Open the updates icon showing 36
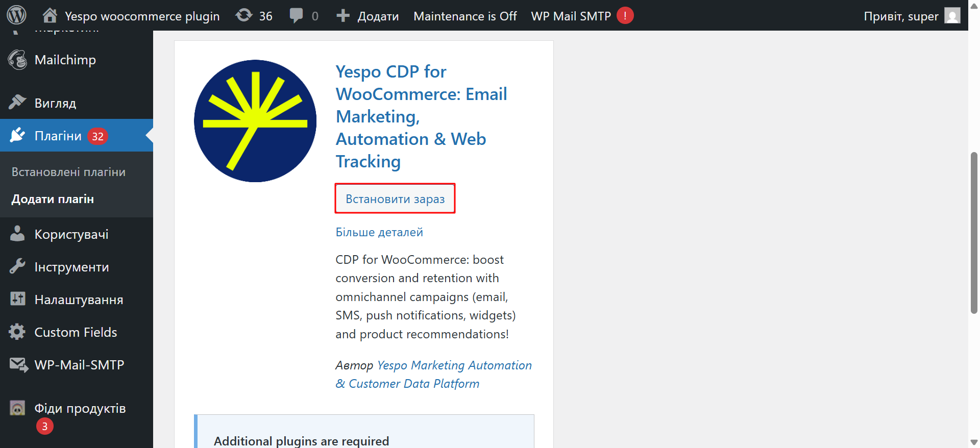This screenshot has width=980, height=448. (x=244, y=15)
